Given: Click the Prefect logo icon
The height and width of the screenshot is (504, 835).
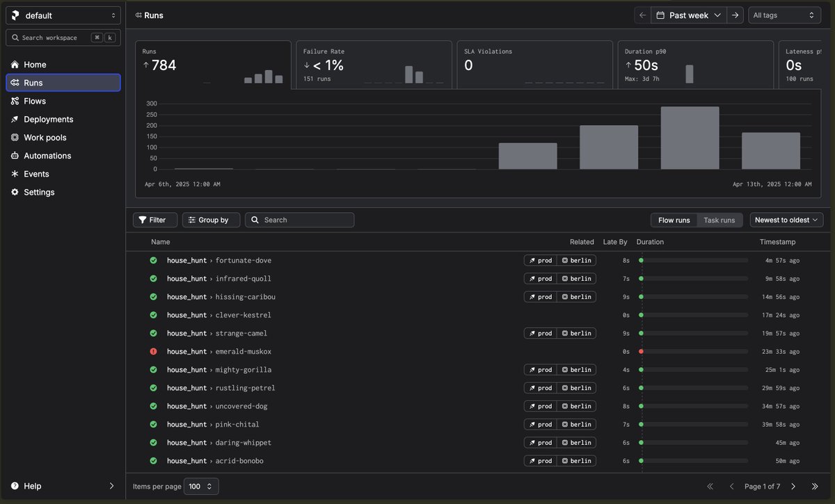Looking at the screenshot, I should tap(16, 15).
